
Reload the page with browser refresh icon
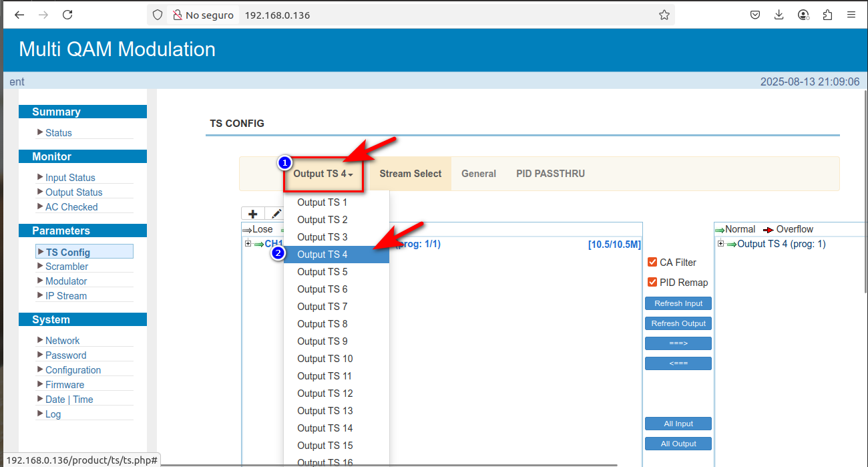pos(67,15)
